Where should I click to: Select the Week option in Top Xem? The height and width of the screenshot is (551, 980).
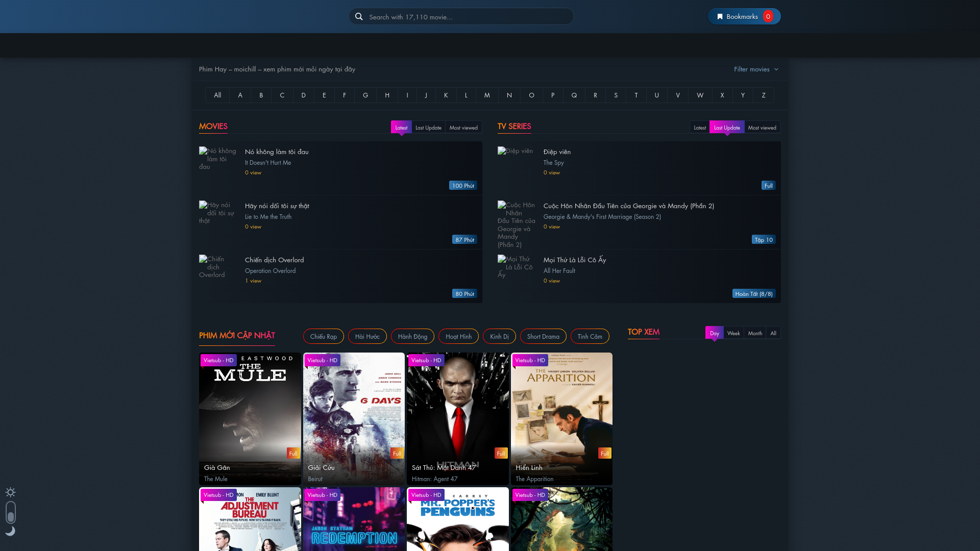(733, 333)
